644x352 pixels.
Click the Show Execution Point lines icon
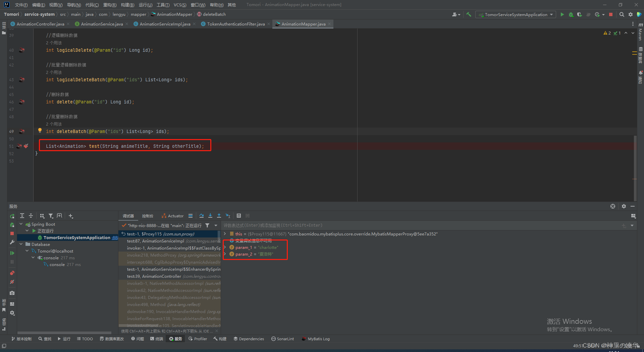(191, 216)
